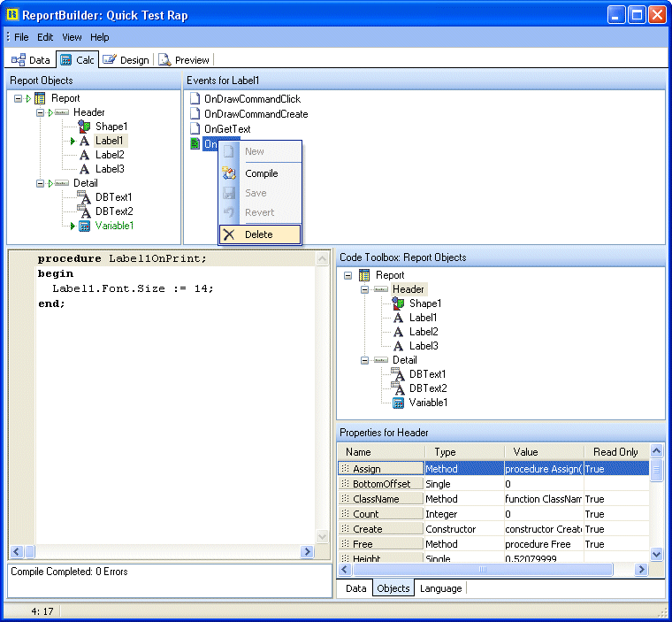Click the ReportBuilder application icon in title bar
Screen dimensions: 672x622
click(x=12, y=15)
